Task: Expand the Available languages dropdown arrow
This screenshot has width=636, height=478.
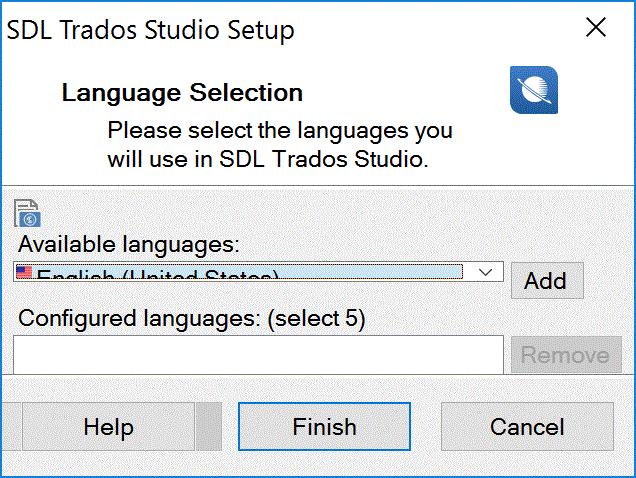Action: pos(485,272)
